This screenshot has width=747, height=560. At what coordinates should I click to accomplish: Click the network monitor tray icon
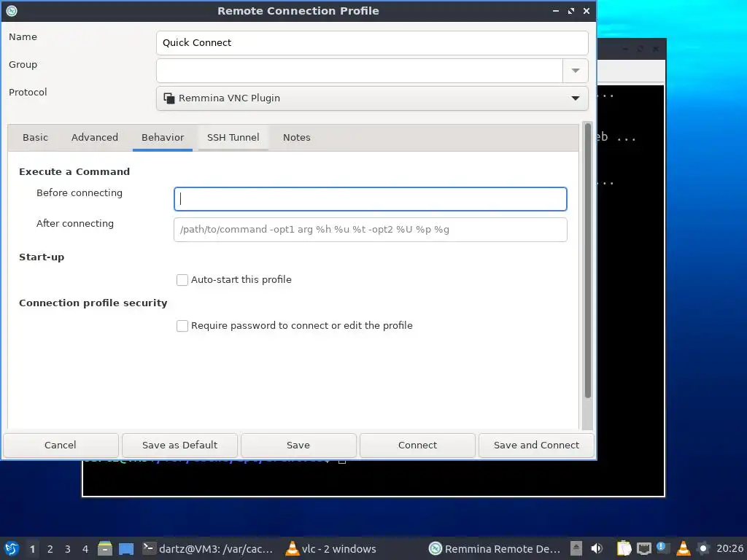tap(643, 548)
